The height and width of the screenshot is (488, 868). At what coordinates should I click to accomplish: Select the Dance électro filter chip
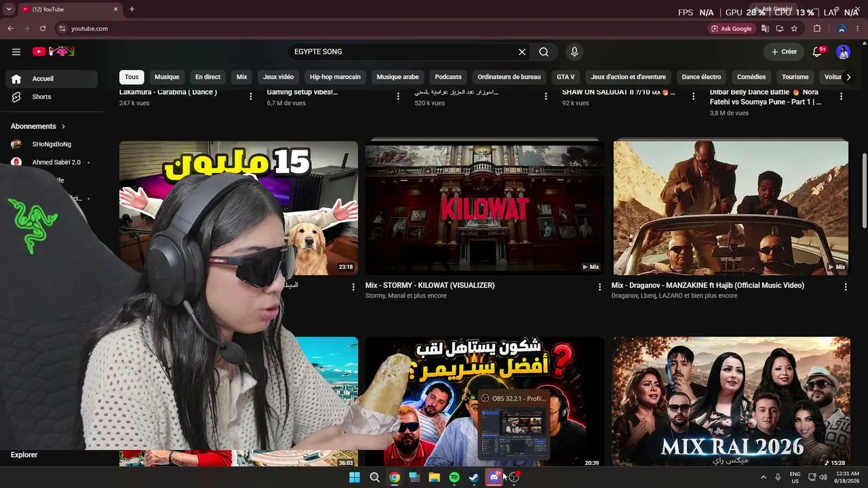click(701, 77)
